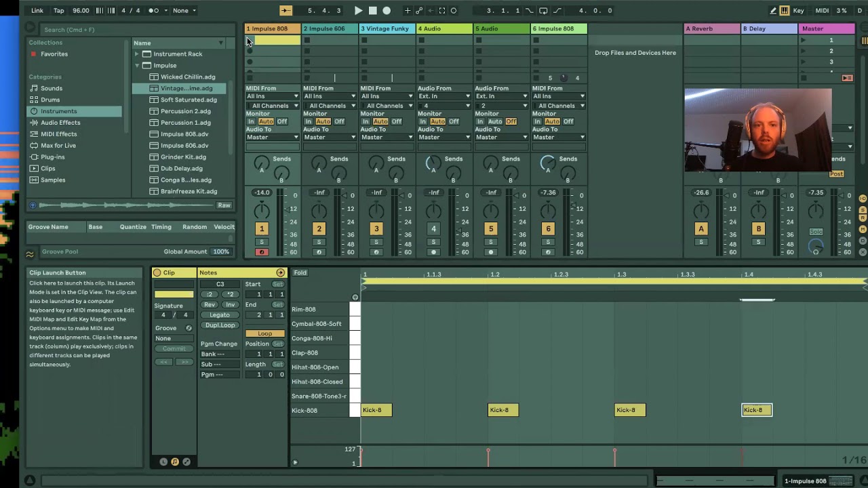Collapse the Impulse folder
Screen dimensions: 868x488
click(137, 66)
